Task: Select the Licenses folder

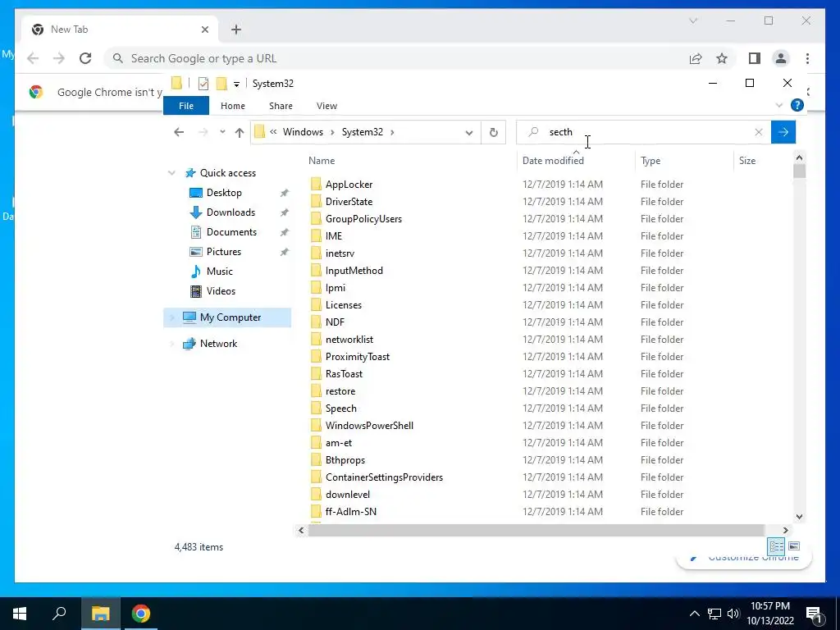Action: coord(344,305)
